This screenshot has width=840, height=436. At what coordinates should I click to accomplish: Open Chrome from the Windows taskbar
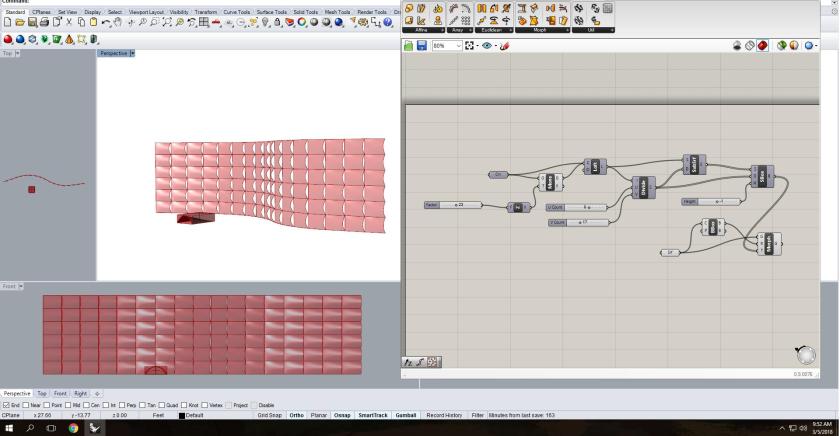tap(73, 427)
